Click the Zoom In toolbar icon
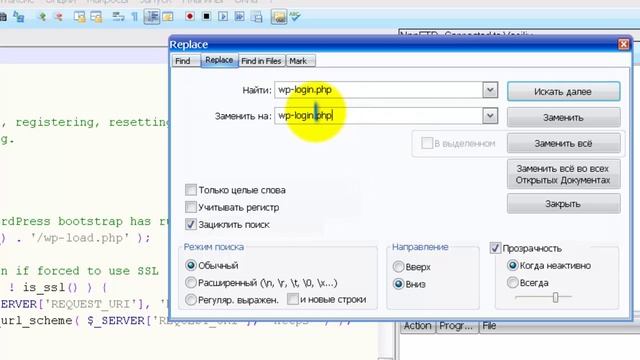This screenshot has width=640, height=360. coord(42,16)
